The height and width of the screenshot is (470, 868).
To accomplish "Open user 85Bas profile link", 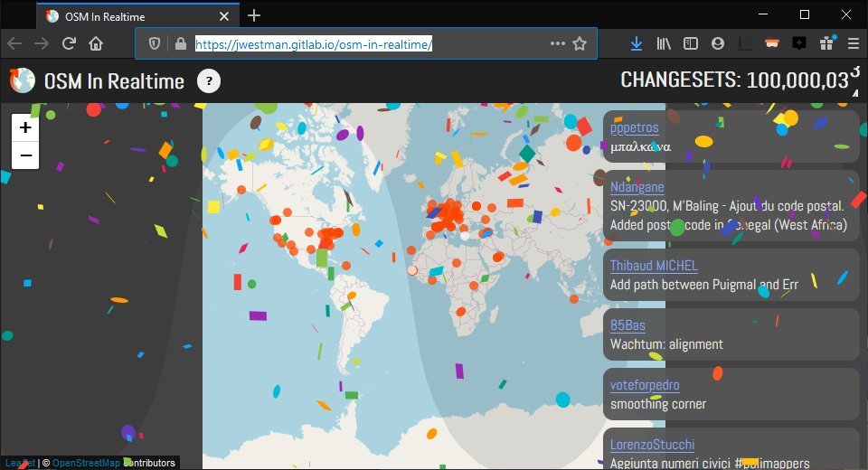I will [x=627, y=325].
